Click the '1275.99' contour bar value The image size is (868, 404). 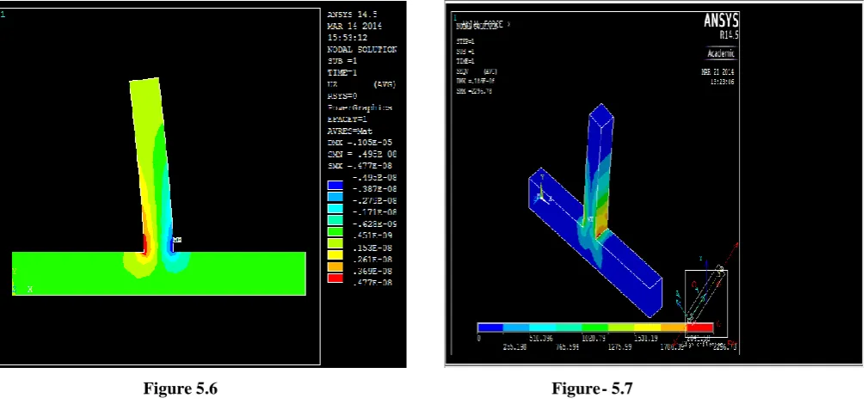click(619, 347)
